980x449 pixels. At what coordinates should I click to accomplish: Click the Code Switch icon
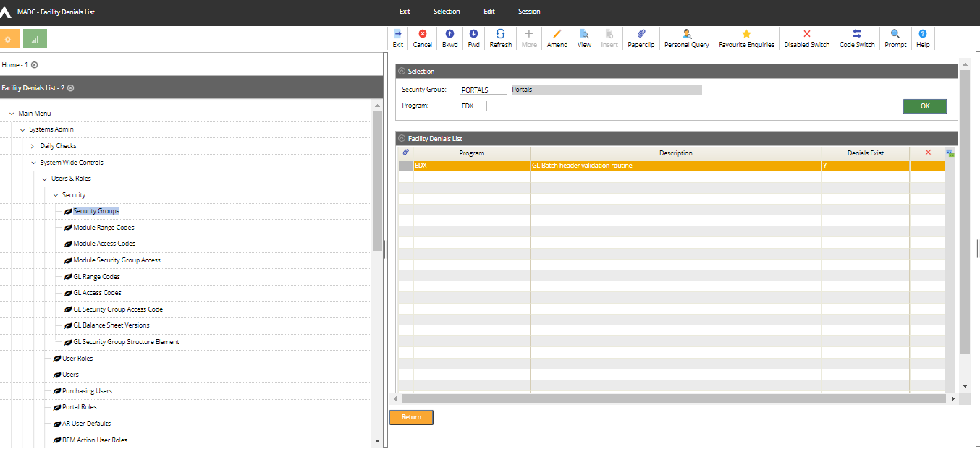(857, 34)
